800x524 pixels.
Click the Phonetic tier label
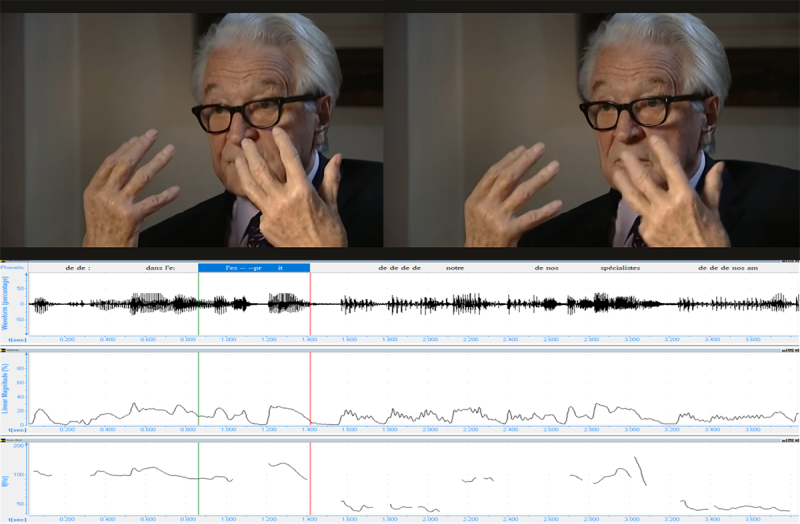point(12,267)
